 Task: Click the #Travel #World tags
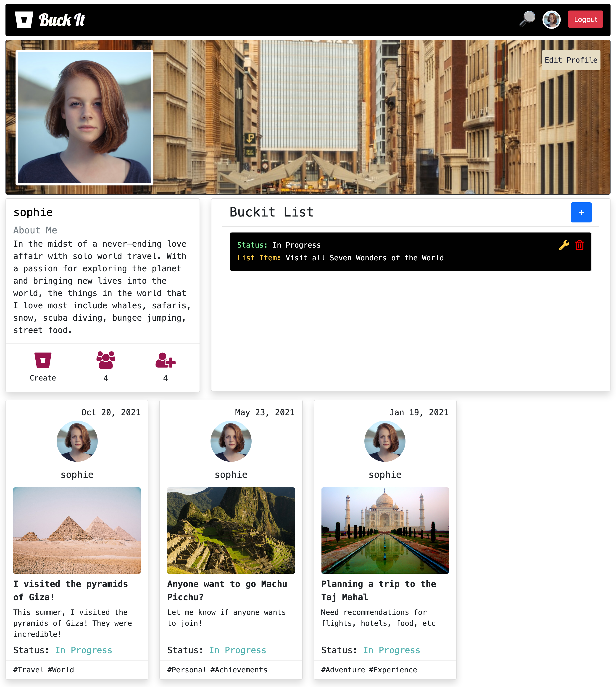[43, 669]
